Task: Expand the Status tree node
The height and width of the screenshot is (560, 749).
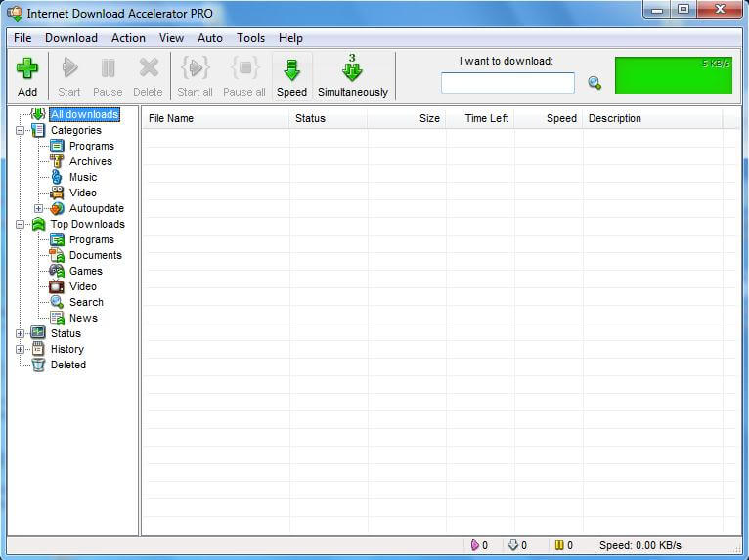Action: (21, 333)
